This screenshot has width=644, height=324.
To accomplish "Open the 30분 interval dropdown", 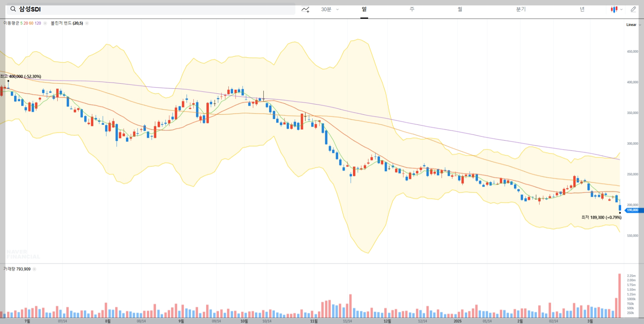I will point(330,9).
